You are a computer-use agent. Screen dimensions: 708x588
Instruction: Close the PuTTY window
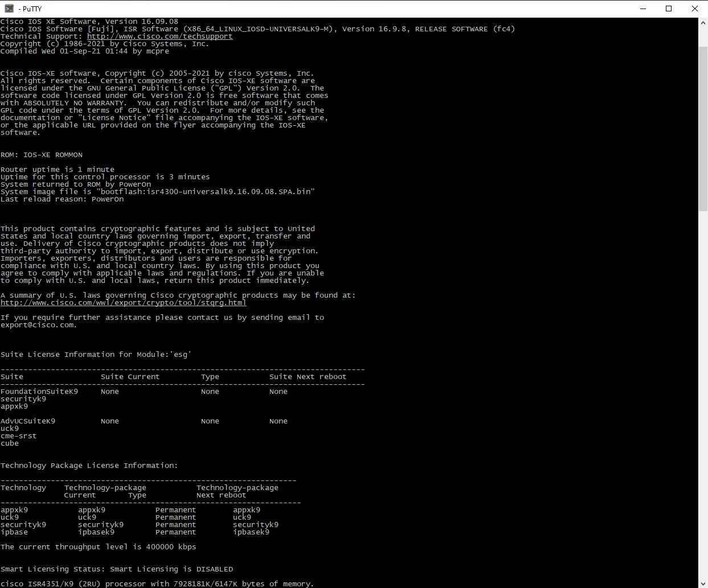coord(695,9)
